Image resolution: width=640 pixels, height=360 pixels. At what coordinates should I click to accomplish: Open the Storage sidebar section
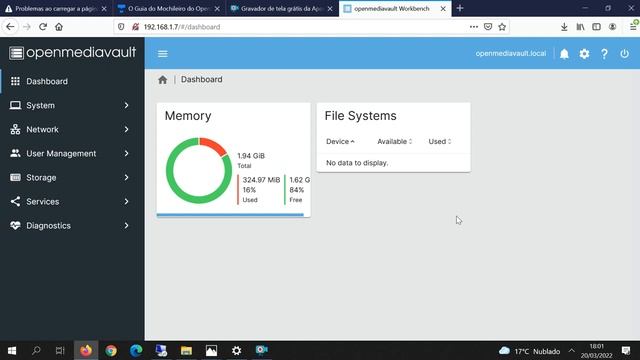pos(72,178)
